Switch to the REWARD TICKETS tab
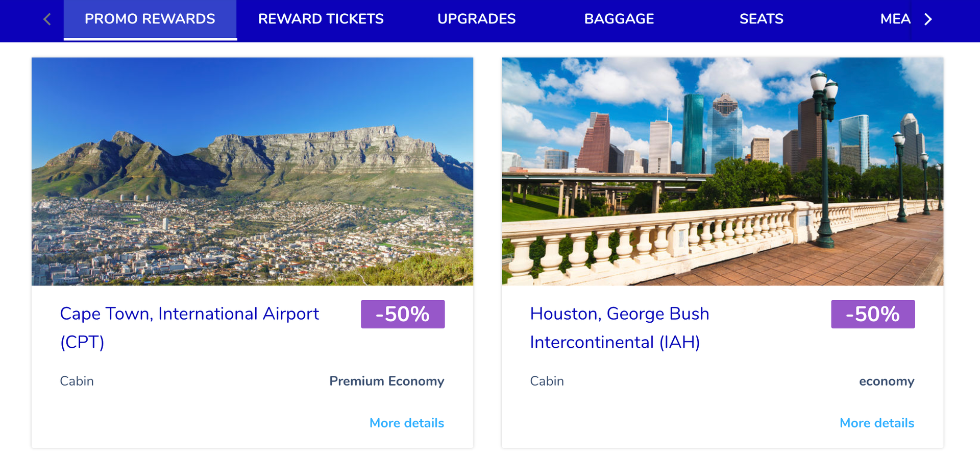 [x=321, y=19]
